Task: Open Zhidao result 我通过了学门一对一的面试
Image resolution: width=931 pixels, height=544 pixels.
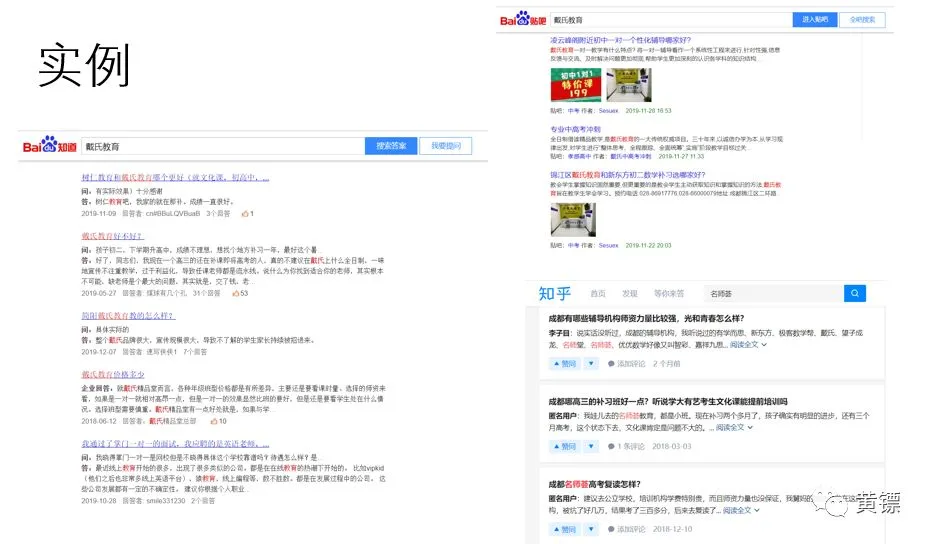Action: point(175,444)
